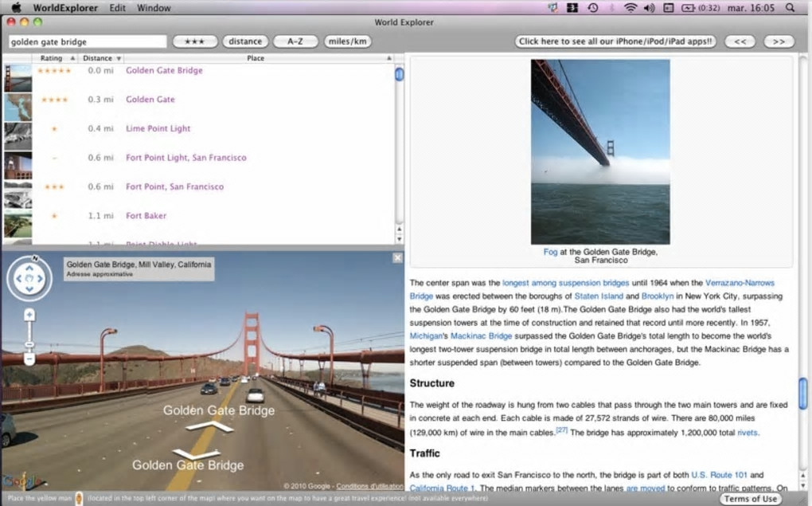This screenshot has width=812, height=506.
Task: Sort by the Rating column header
Action: coord(51,58)
